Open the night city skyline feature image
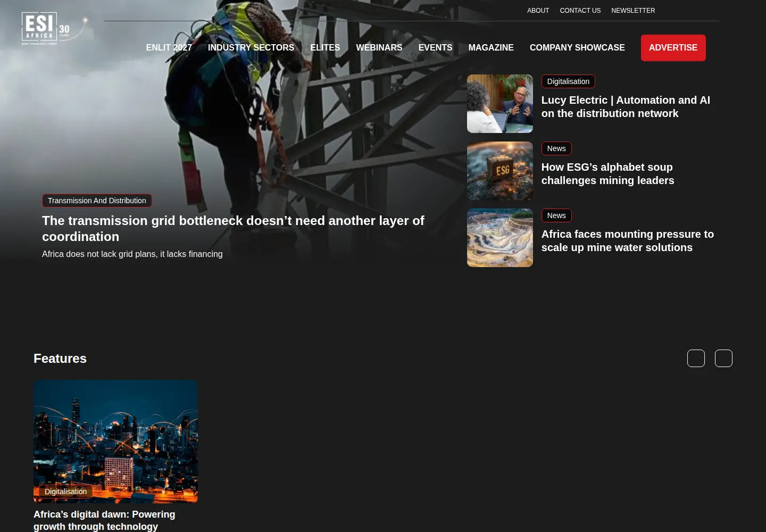 coord(115,441)
